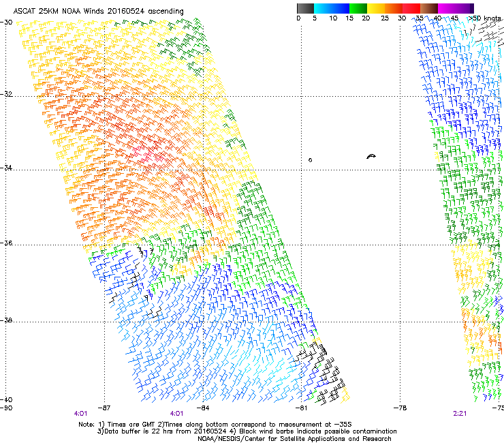Click the second purple '4:01' swath time near -84

(176, 414)
